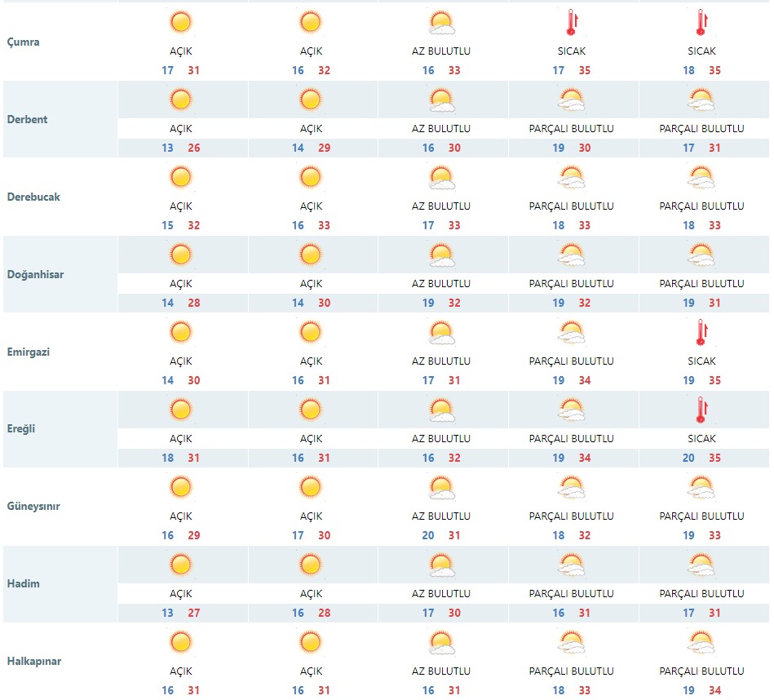Click the red thermometer icon in Emirgazi row

coord(701,332)
